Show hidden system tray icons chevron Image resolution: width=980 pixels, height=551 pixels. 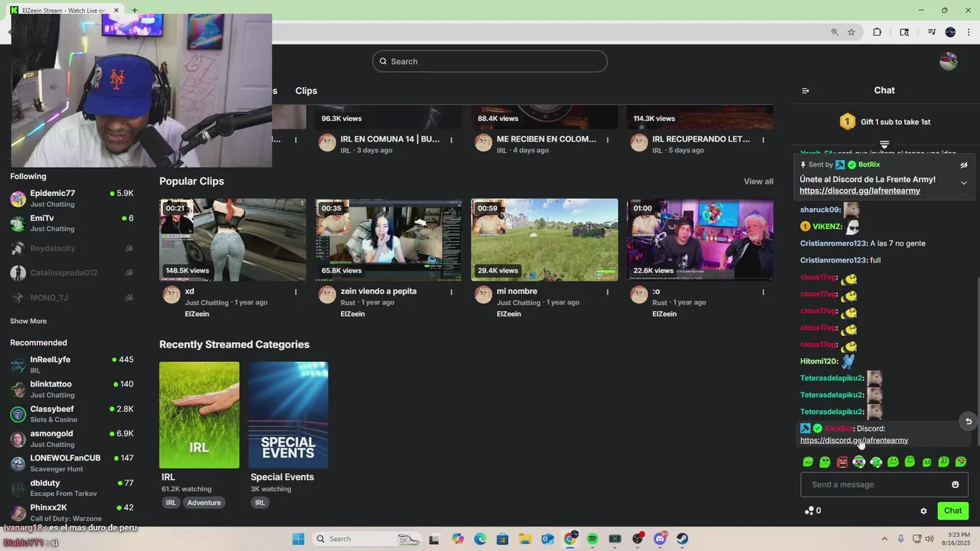[x=884, y=539]
